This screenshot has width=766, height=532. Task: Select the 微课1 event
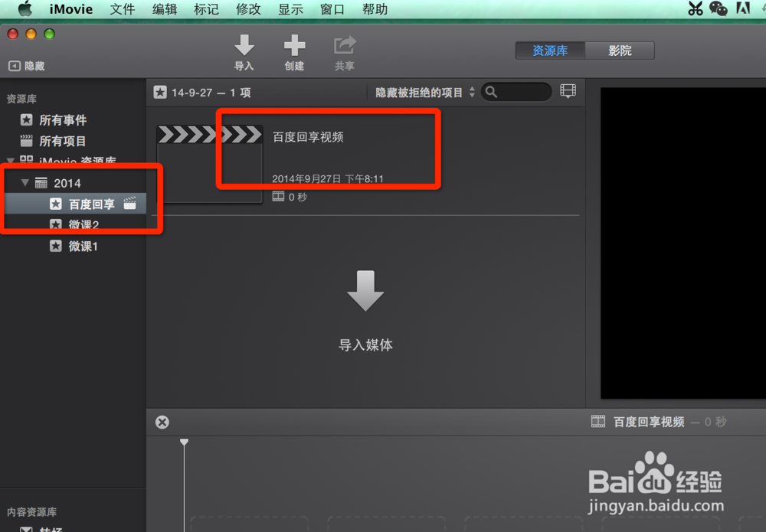pyautogui.click(x=74, y=246)
